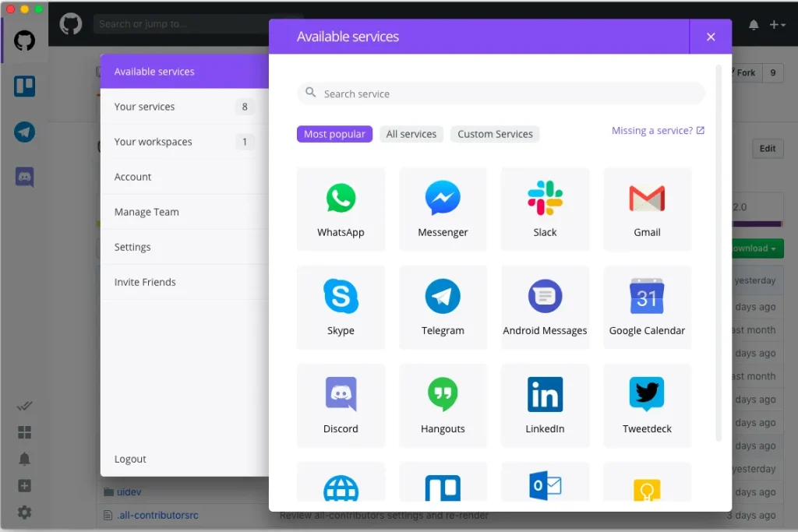The width and height of the screenshot is (798, 532).
Task: Add the Google Calendar service
Action: [647, 307]
